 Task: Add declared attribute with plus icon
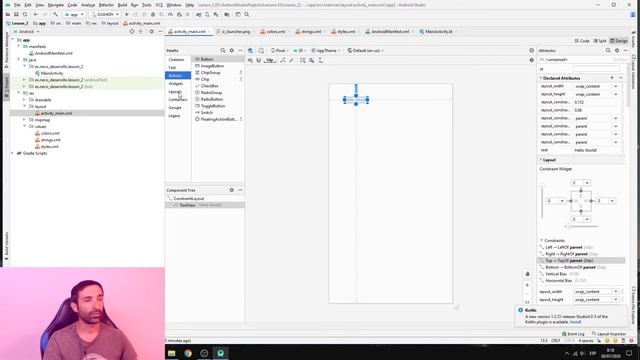click(x=612, y=78)
